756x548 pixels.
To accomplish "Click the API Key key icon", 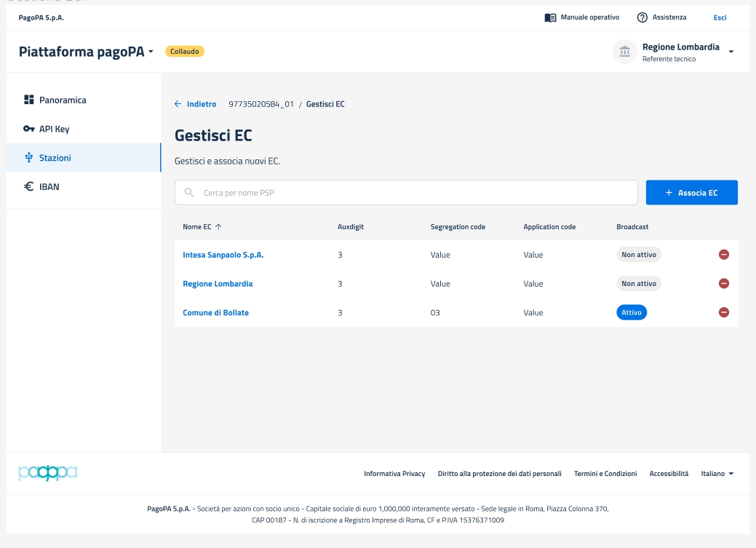I will (29, 129).
